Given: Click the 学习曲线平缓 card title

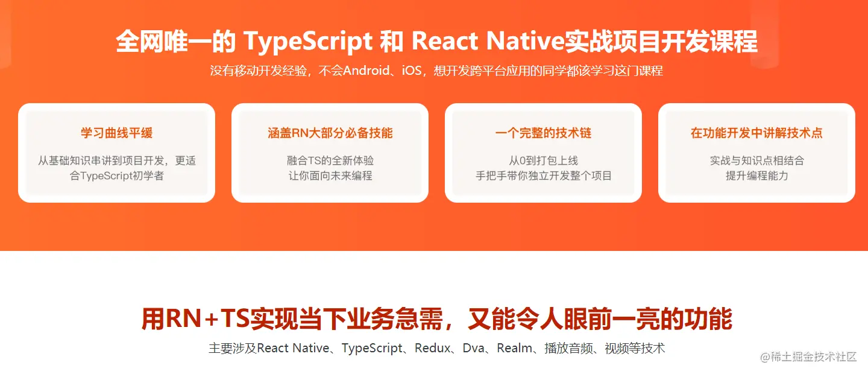Looking at the screenshot, I should (116, 133).
